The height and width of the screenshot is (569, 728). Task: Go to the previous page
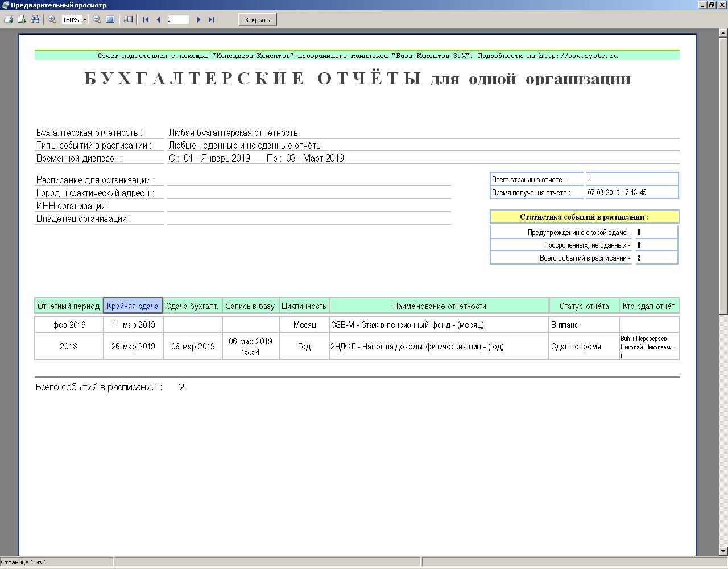(x=158, y=19)
